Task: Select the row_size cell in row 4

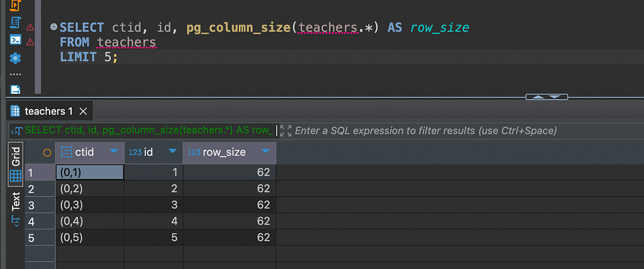Action: pyautogui.click(x=229, y=221)
